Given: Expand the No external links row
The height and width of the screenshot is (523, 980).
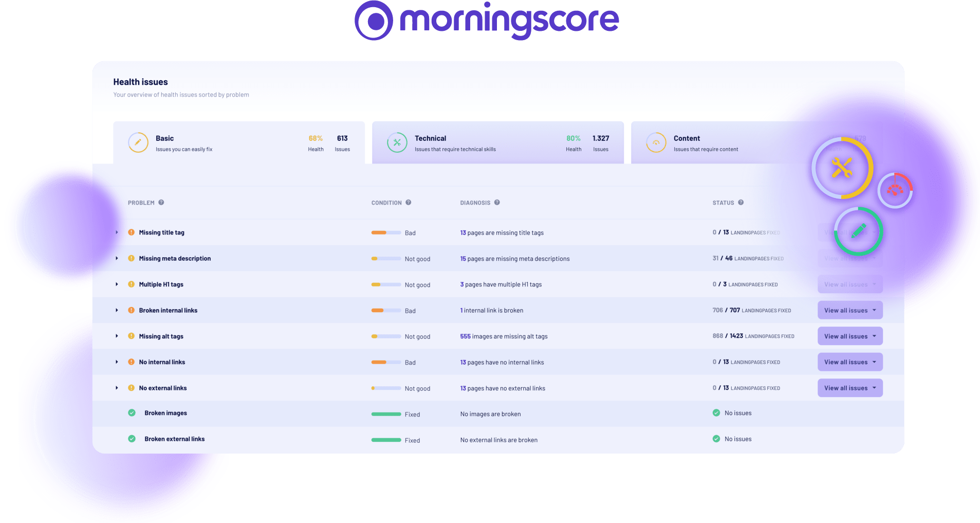Looking at the screenshot, I should [117, 388].
